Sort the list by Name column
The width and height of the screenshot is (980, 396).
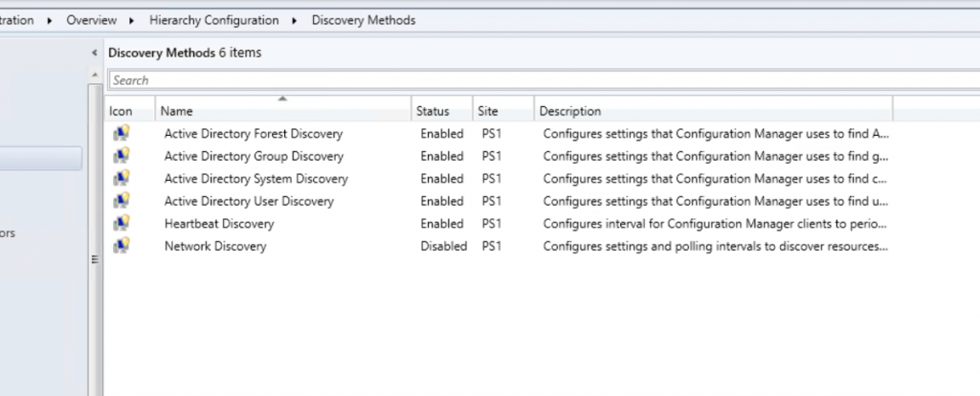(x=283, y=111)
